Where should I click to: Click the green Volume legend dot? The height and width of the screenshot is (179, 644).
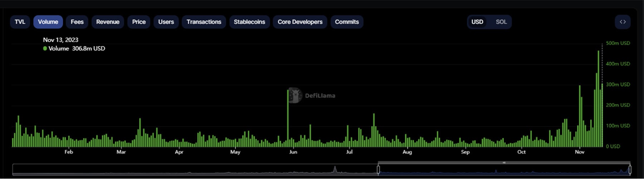45,49
